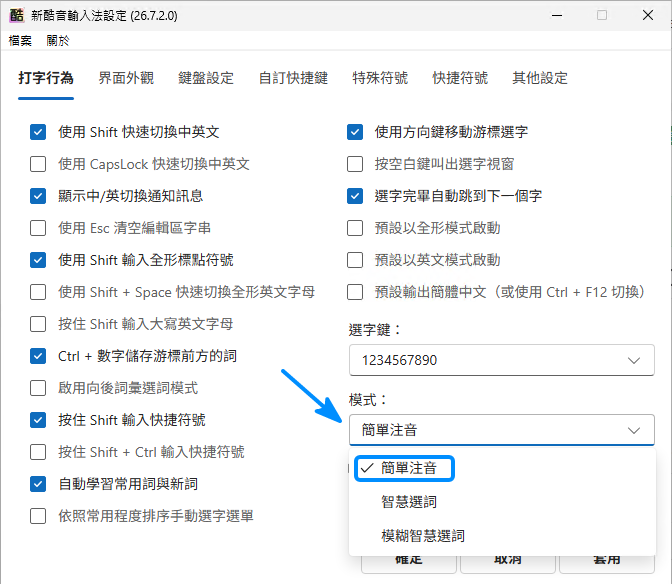This screenshot has width=672, height=584.
Task: Click the 確定 button
Action: click(x=408, y=563)
